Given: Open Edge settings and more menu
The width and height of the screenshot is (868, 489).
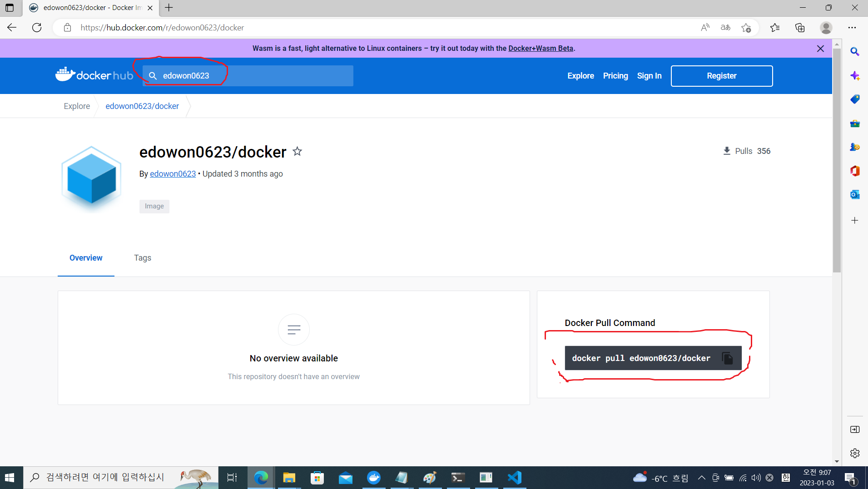Looking at the screenshot, I should [852, 27].
